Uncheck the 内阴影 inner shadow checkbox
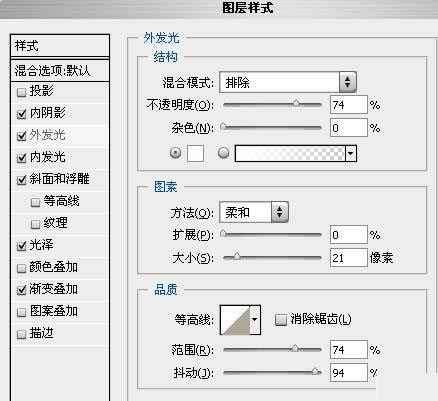The height and width of the screenshot is (401, 438). [21, 114]
